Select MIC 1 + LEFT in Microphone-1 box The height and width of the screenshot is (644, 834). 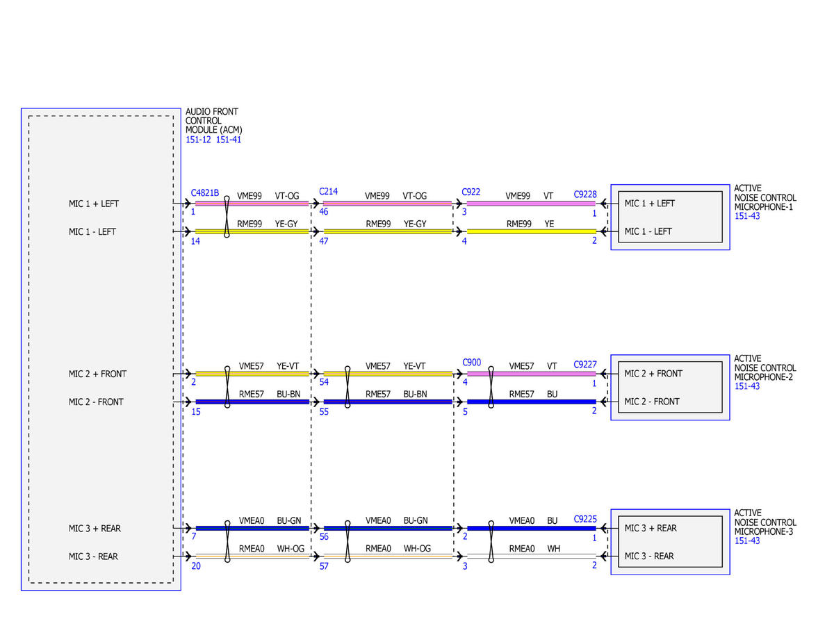click(x=650, y=204)
